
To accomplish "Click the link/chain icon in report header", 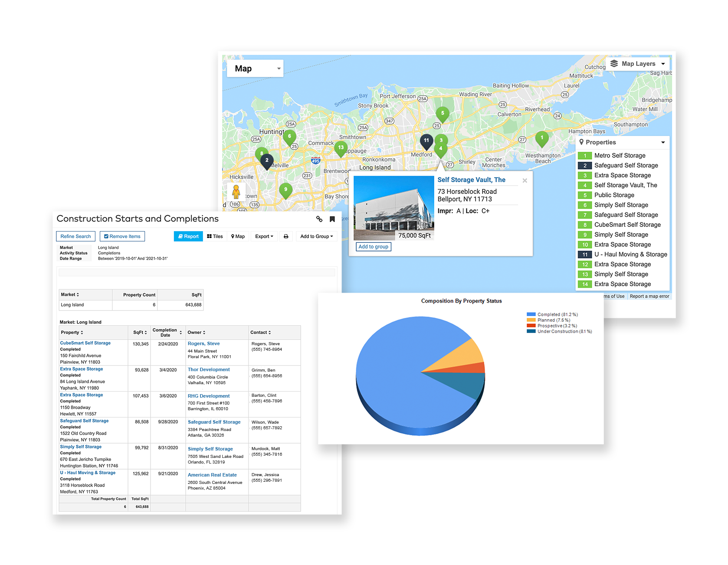I will (319, 219).
